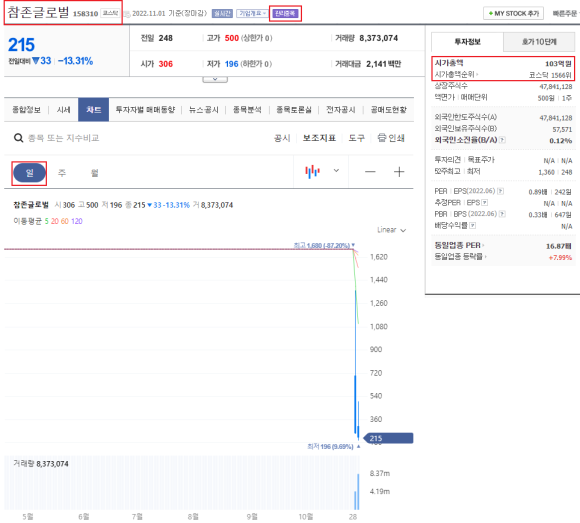Click the 관리종목 badge
The width and height of the screenshot is (580, 523).
click(285, 13)
